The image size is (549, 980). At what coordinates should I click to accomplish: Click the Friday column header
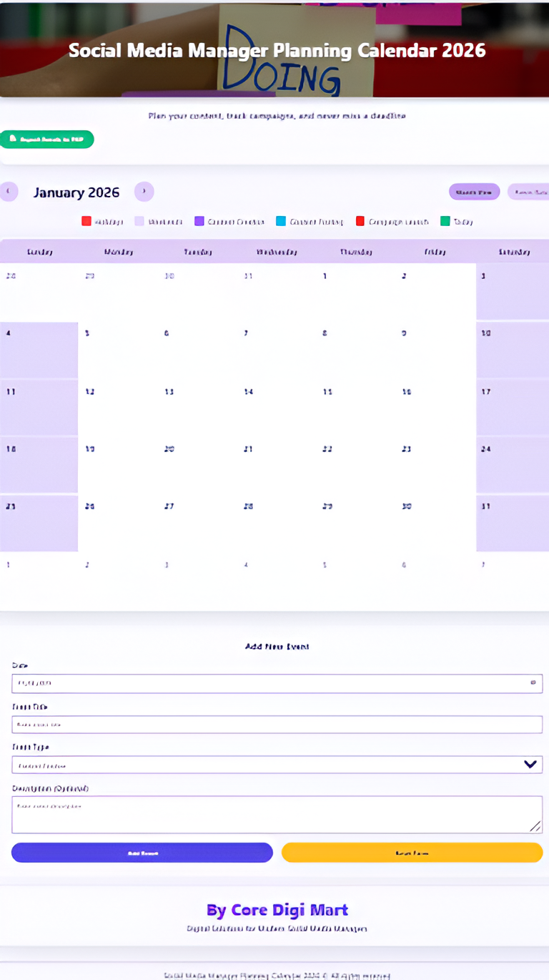pyautogui.click(x=436, y=252)
